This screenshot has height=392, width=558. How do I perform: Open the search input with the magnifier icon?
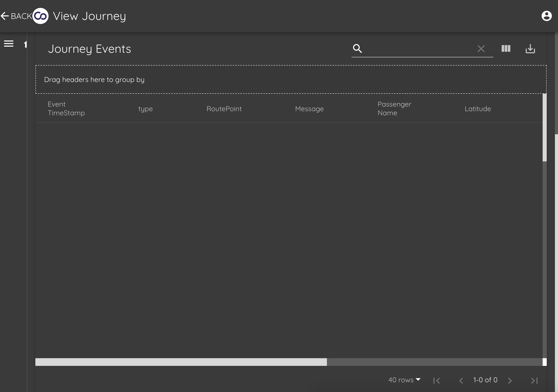[357, 49]
